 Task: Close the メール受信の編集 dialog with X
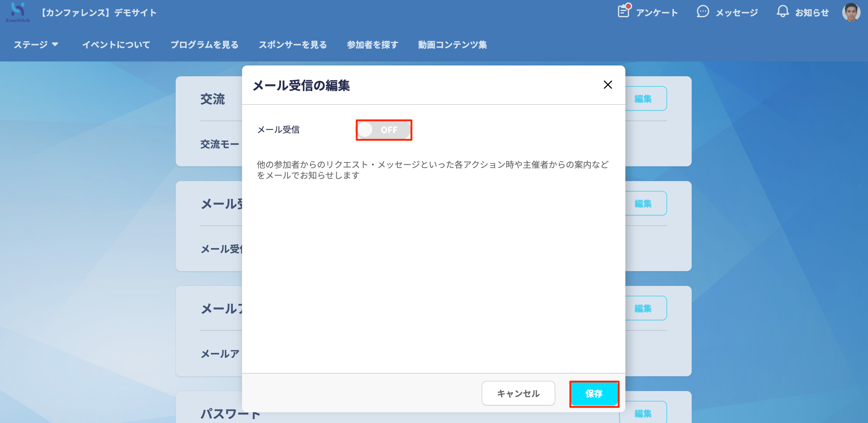pos(608,85)
